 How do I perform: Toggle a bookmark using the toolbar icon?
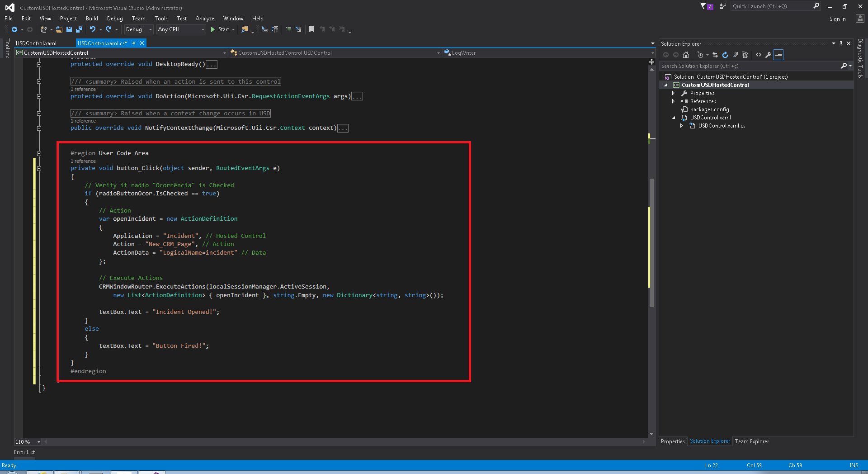pos(311,29)
